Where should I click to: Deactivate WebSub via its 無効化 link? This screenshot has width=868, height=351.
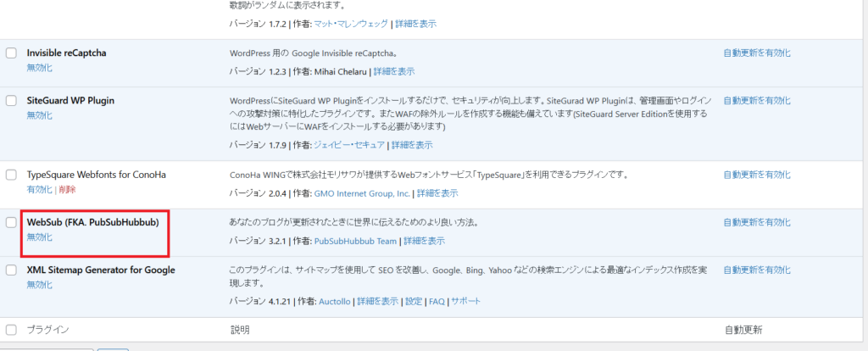click(39, 237)
